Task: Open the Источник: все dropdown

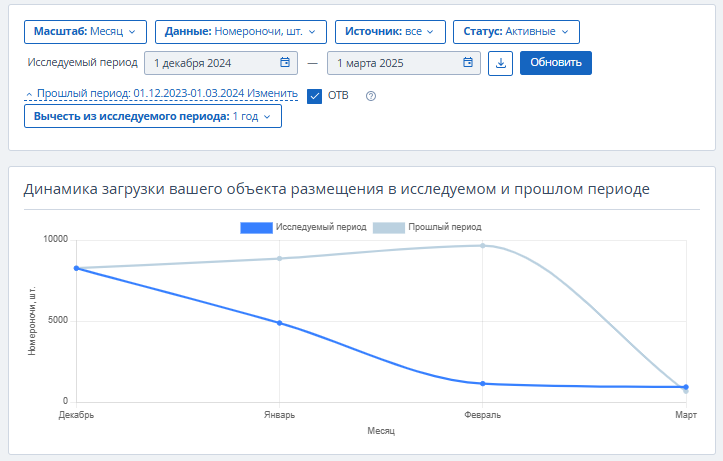Action: pos(390,32)
